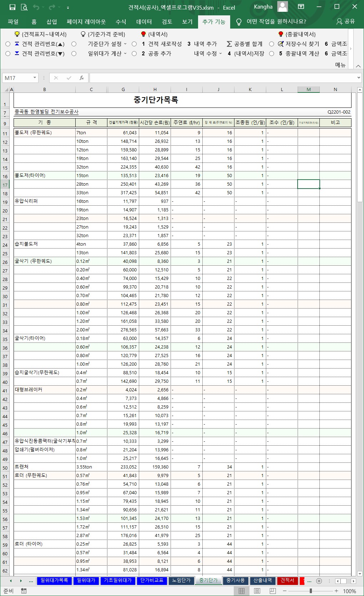
Task: Select radio button beside 견적 관리번호(▼)
Action: click(x=8, y=54)
